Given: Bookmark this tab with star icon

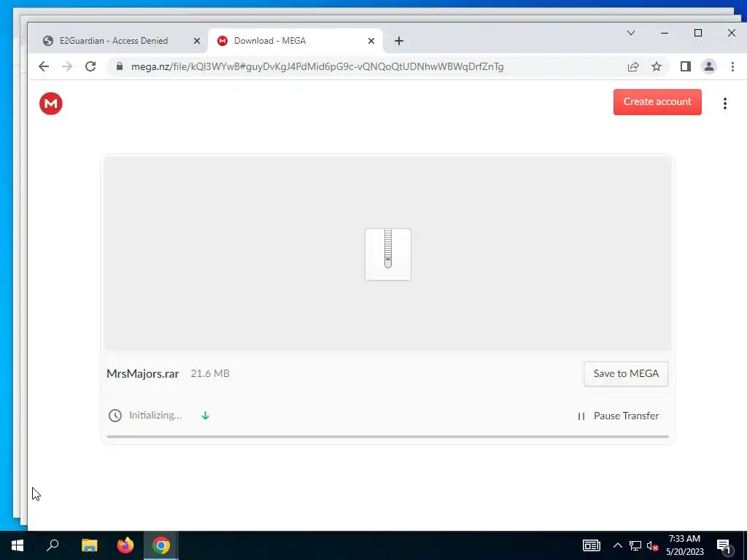Looking at the screenshot, I should click(x=657, y=66).
